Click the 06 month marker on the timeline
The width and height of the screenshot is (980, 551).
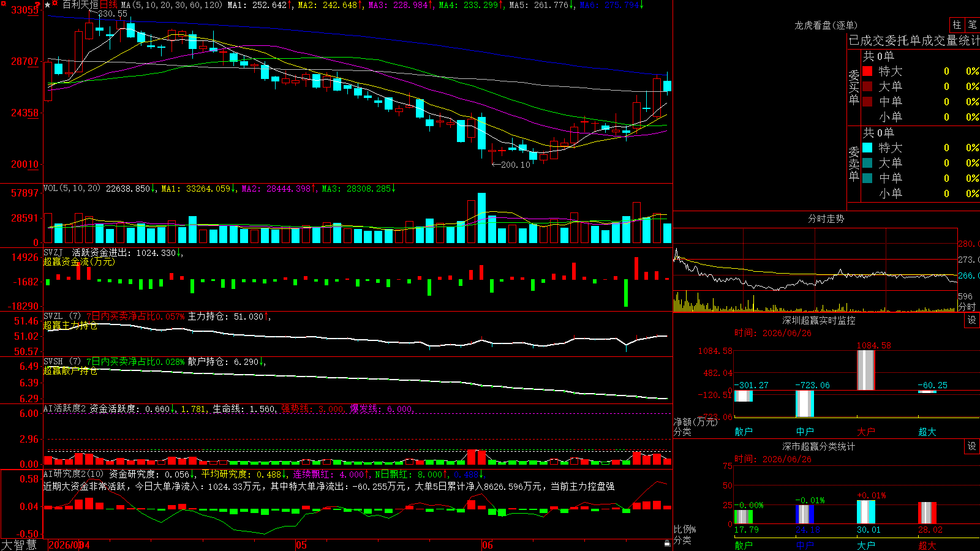pos(487,545)
